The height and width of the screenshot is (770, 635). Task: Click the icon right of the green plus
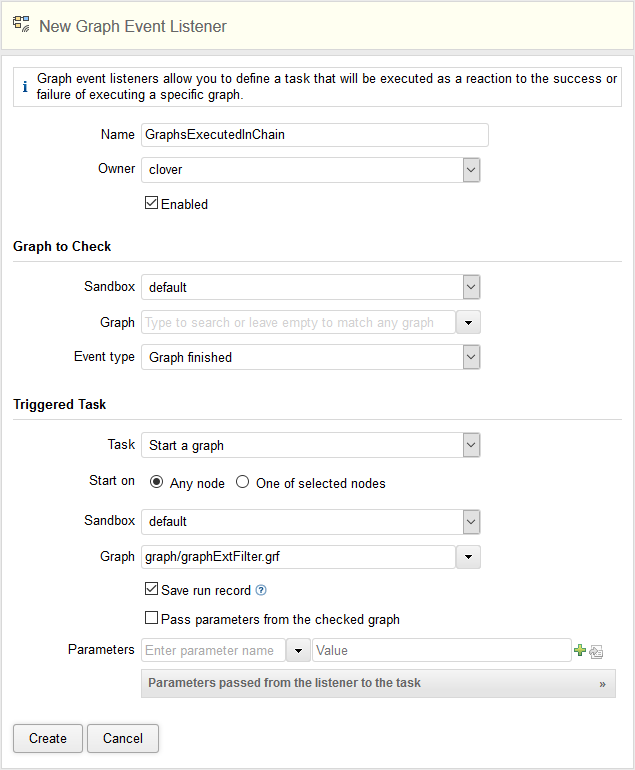597,651
